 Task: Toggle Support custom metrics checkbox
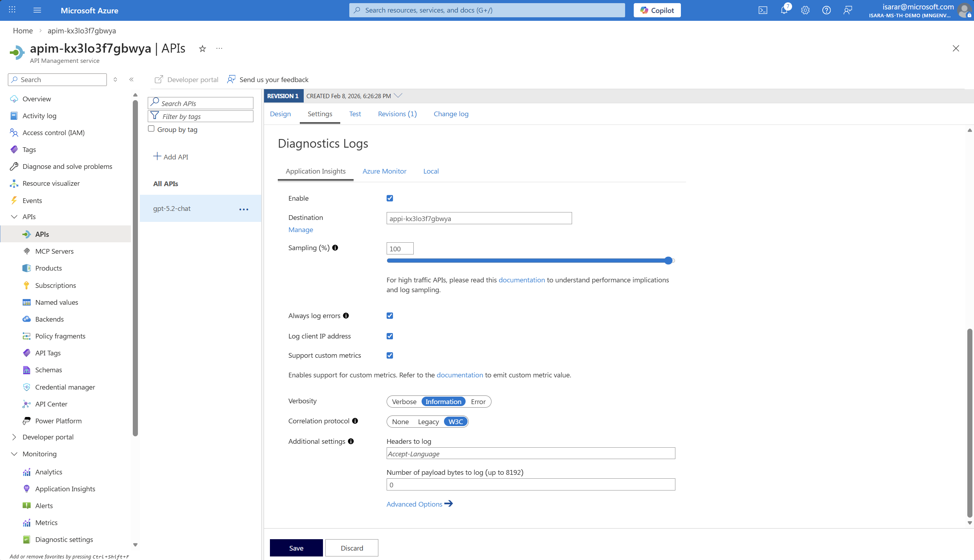point(390,355)
